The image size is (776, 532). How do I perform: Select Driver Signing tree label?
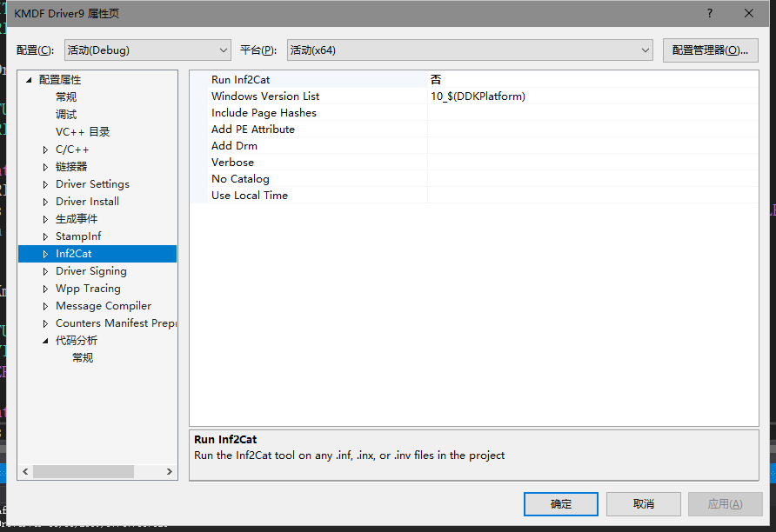pos(91,271)
